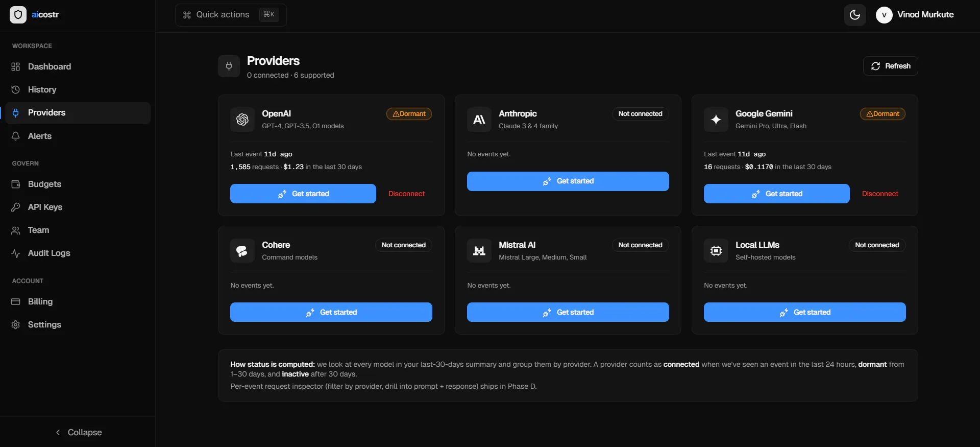
Task: Click the Providers page heading
Action: pos(273,61)
